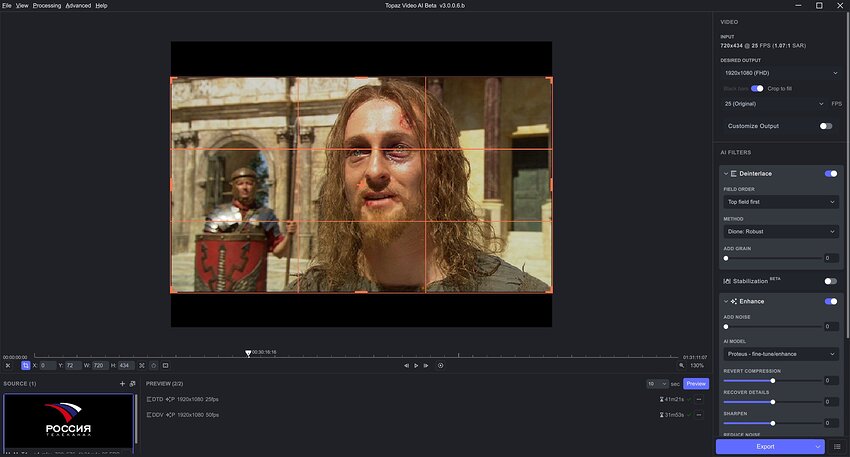Click the trim scissors icon left of crop
This screenshot has height=457, width=850.
(8, 365)
